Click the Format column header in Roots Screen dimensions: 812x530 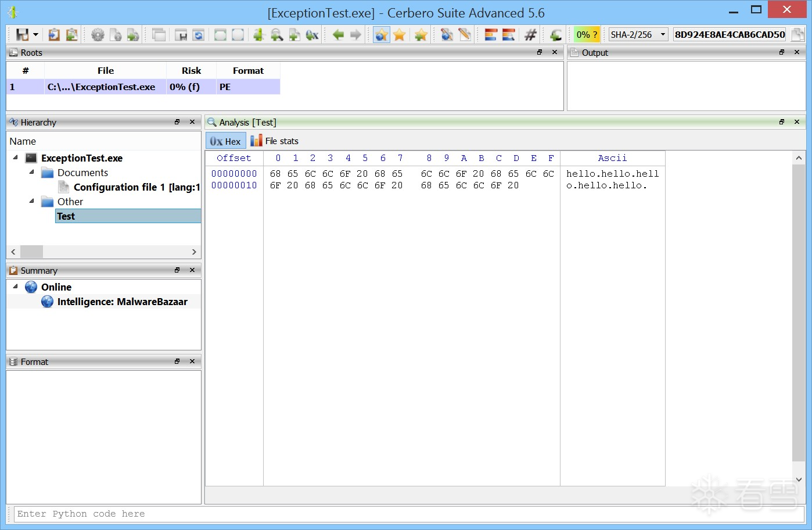pyautogui.click(x=248, y=70)
